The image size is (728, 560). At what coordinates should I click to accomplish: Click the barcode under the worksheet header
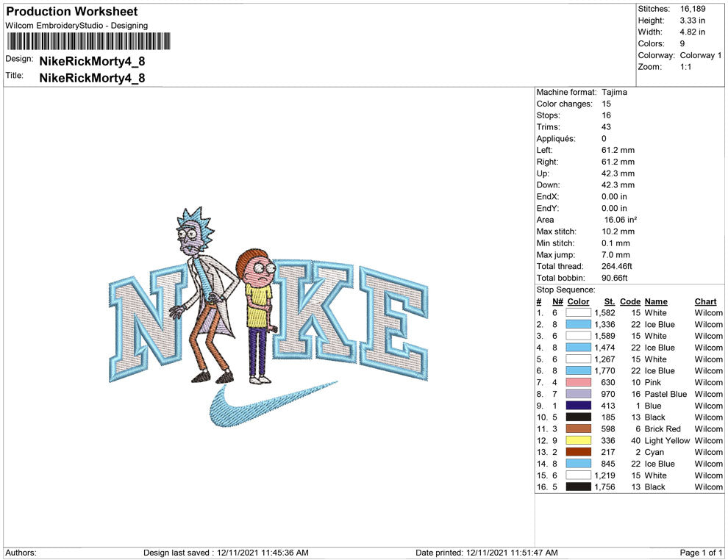coord(89,41)
